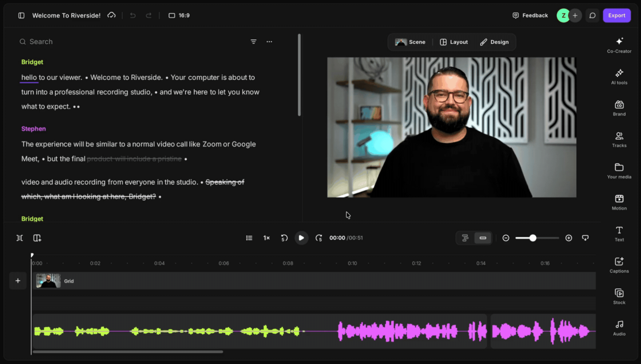The height and width of the screenshot is (364, 641).
Task: Open the Brand panel
Action: [x=619, y=108]
